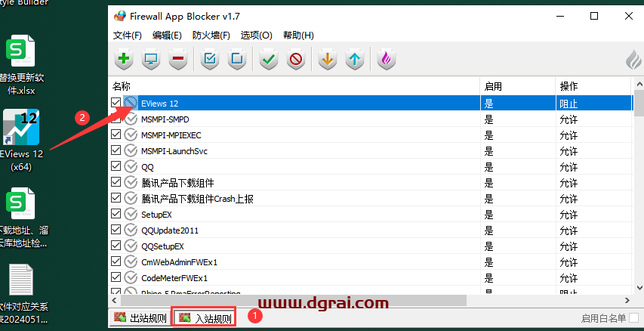Select the MSMPI-SMPD rule row
Viewport: 644px width, 331px height.
371,119
